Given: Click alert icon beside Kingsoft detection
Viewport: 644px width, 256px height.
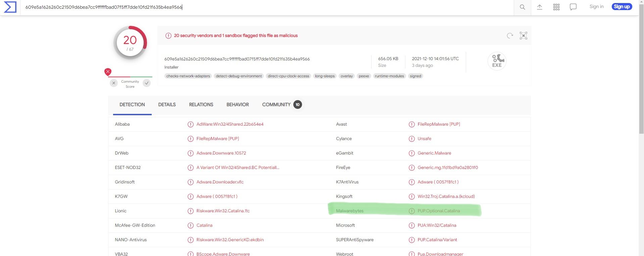Looking at the screenshot, I should (x=412, y=197).
